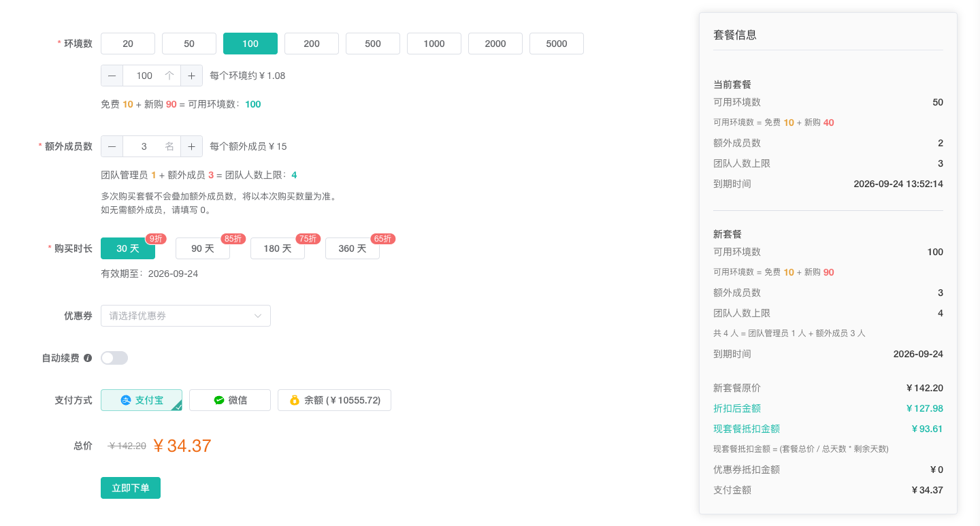
Task: Decrease environment count with minus button
Action: pos(112,76)
